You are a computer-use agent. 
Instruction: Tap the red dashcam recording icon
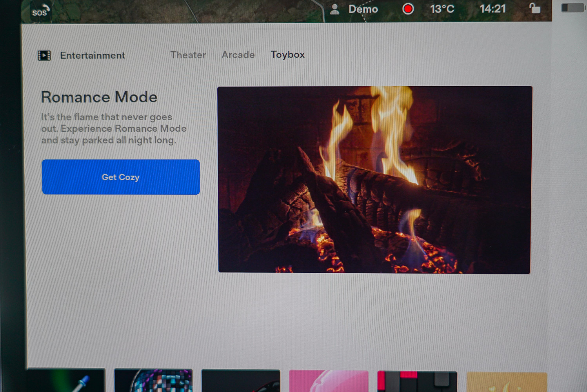tap(408, 9)
